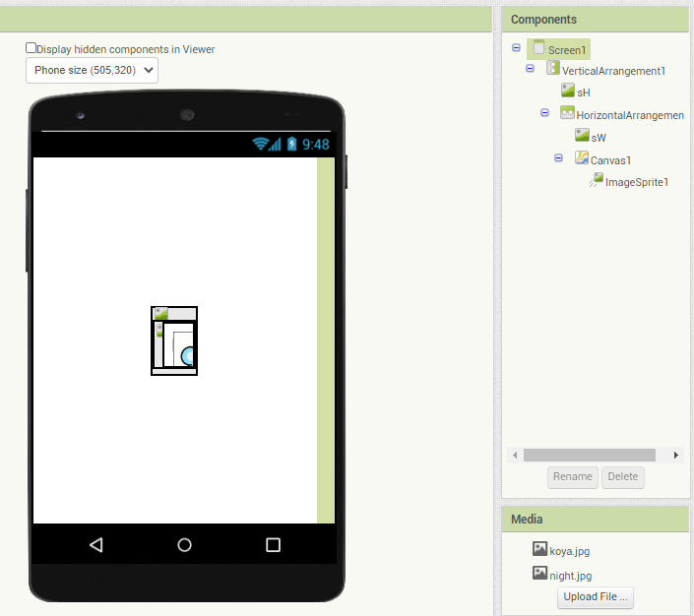Image resolution: width=694 pixels, height=616 pixels.
Task: Select the sW label in tree
Action: click(x=599, y=138)
